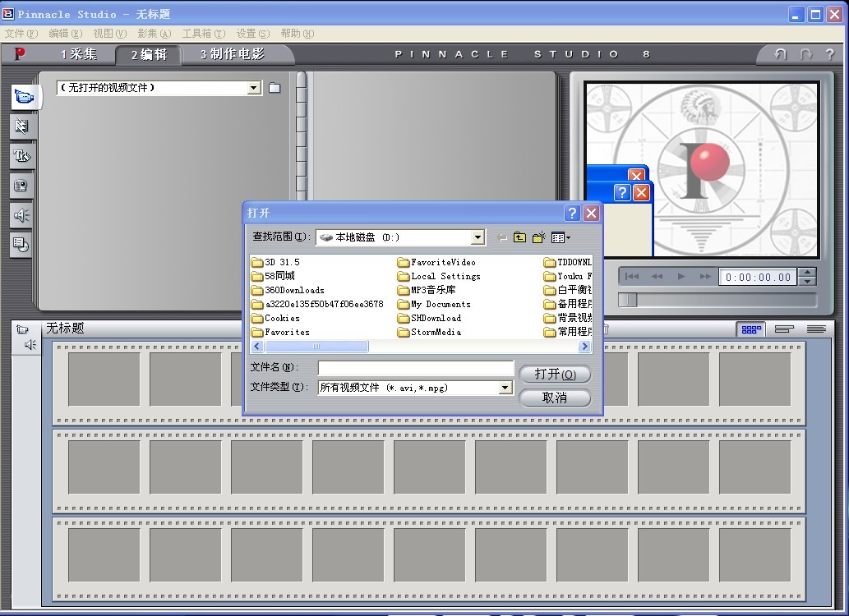Screen dimensions: 849x616
Task: Click the up-one-level folder icon
Action: 519,237
